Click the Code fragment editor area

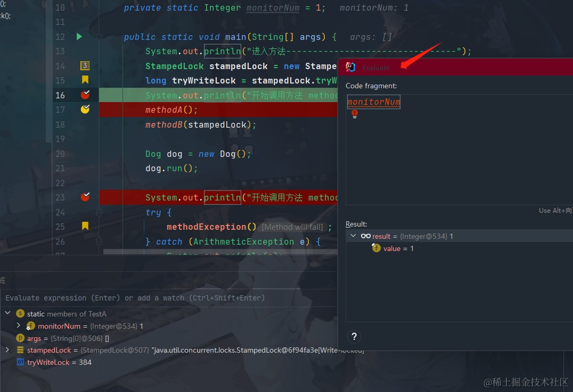[x=459, y=149]
